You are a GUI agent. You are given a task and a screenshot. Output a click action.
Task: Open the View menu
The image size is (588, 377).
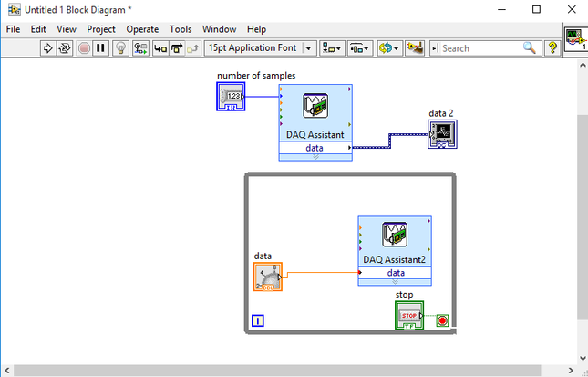pyautogui.click(x=67, y=29)
